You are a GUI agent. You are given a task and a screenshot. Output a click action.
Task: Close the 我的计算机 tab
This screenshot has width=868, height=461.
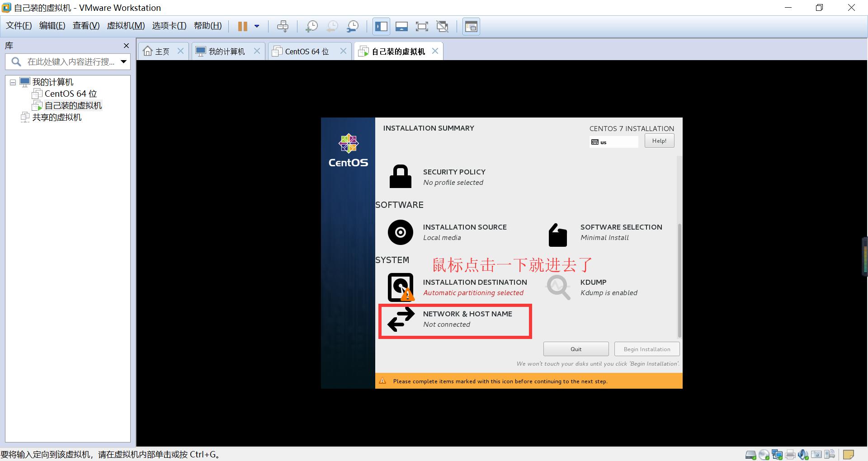pos(257,51)
